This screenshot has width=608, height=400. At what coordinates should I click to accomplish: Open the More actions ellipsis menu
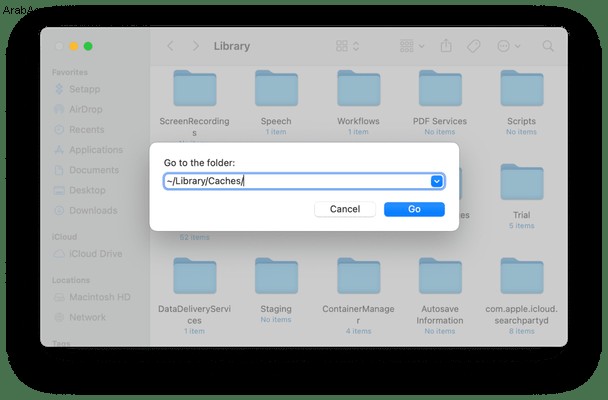[x=508, y=46]
